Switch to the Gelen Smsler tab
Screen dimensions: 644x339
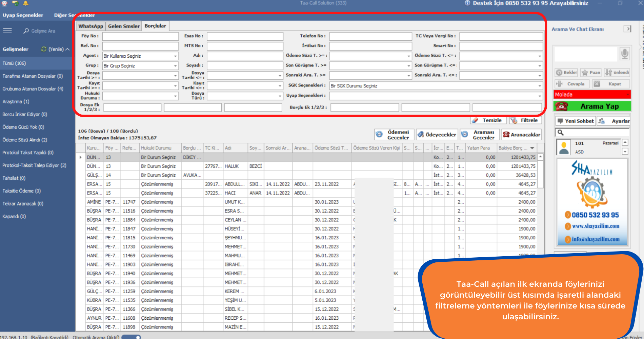[x=124, y=26]
